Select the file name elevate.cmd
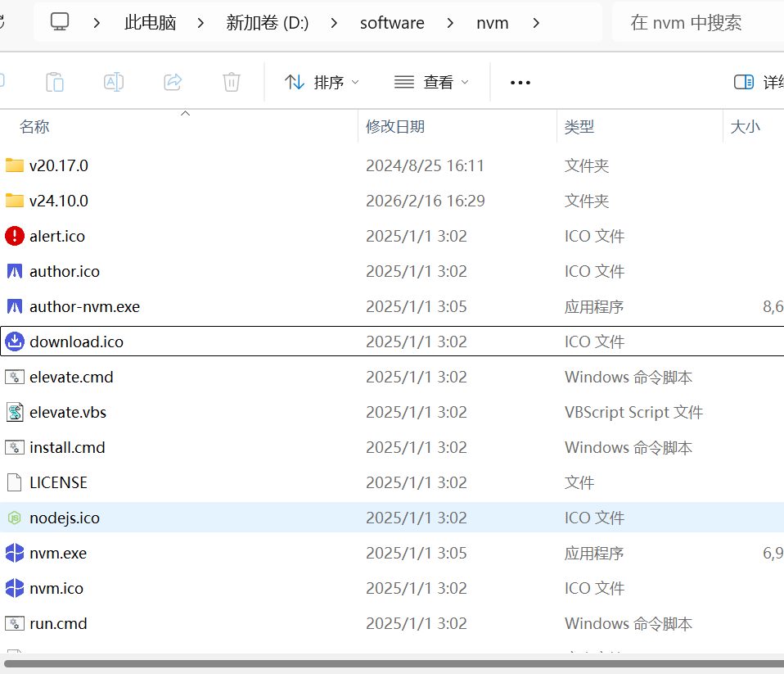784x674 pixels. [x=71, y=377]
